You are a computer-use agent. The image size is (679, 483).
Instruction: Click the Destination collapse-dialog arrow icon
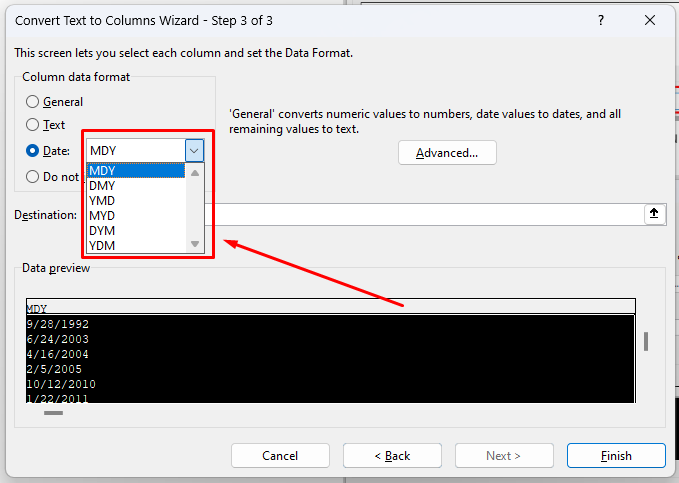654,214
